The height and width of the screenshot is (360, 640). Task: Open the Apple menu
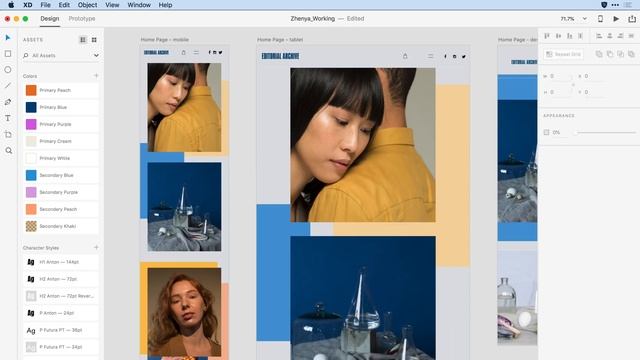(11, 5)
